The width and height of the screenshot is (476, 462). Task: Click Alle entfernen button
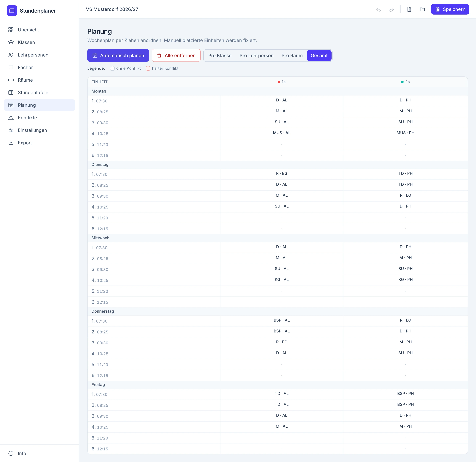click(176, 56)
